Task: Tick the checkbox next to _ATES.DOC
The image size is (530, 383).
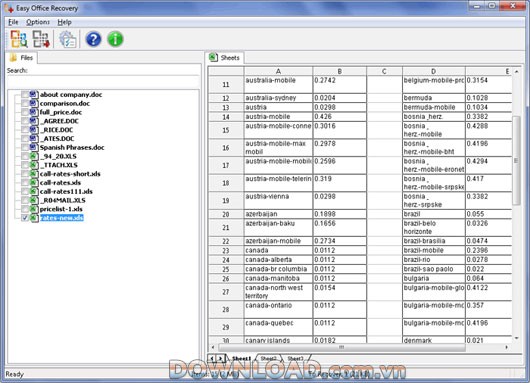Action: point(25,138)
